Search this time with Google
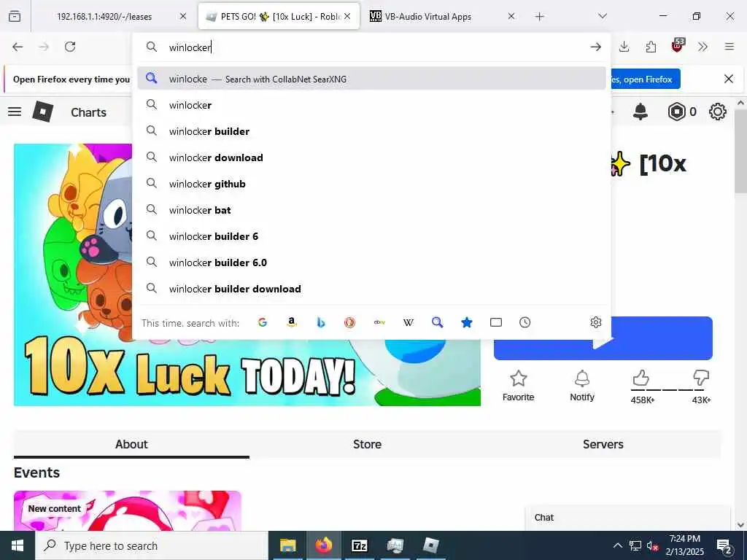747x560 pixels. pyautogui.click(x=263, y=322)
